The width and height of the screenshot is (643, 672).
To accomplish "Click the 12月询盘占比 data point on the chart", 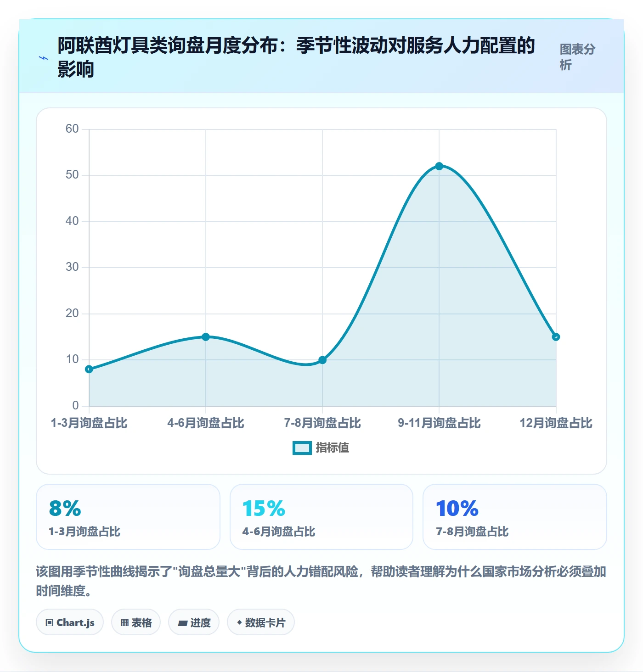I will coord(556,337).
